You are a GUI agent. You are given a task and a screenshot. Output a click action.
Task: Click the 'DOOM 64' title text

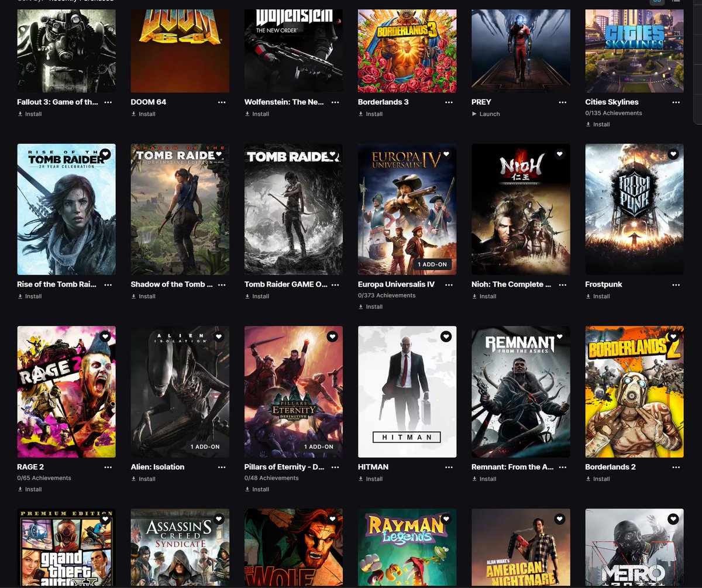point(149,102)
